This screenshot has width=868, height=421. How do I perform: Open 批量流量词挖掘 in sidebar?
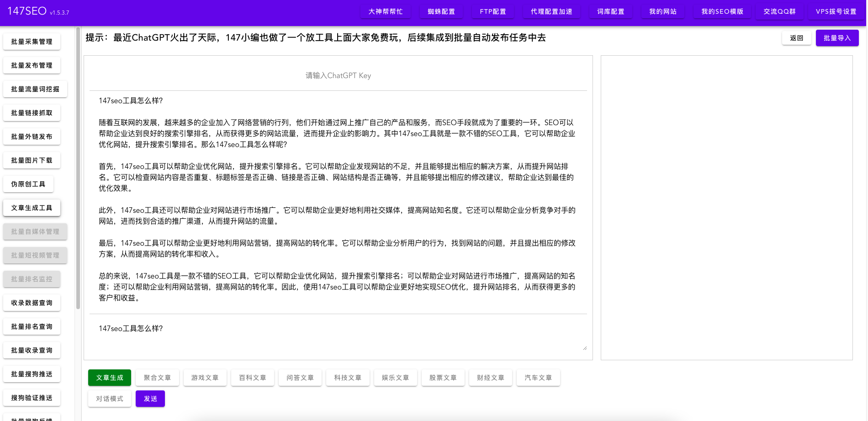pos(35,89)
